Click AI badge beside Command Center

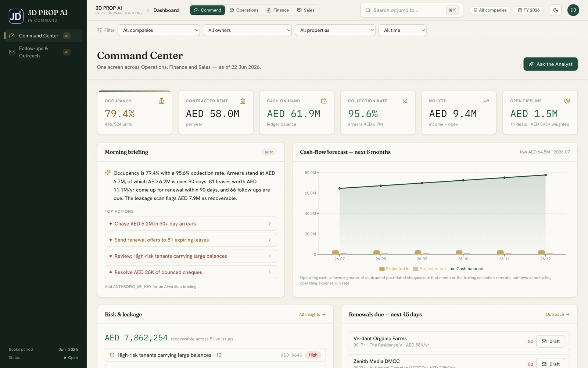[x=67, y=36]
